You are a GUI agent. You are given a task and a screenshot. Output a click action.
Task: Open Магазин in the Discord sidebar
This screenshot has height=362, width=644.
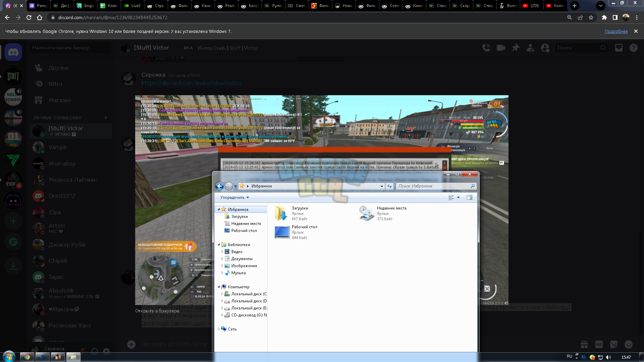[71, 101]
